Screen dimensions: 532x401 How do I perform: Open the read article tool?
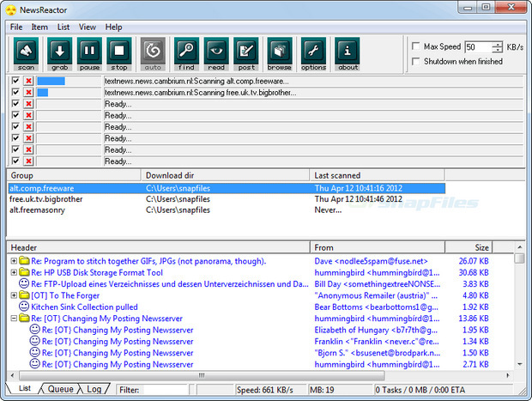[x=216, y=54]
